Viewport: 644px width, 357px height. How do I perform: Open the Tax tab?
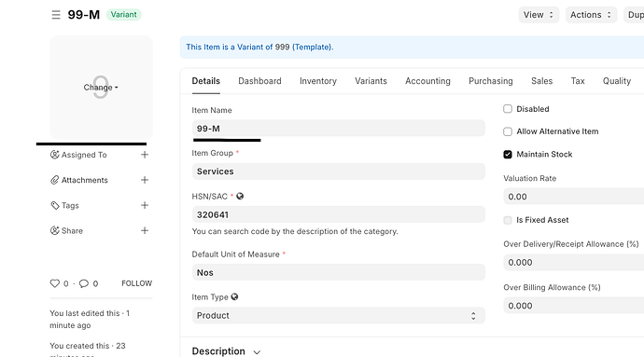click(578, 81)
